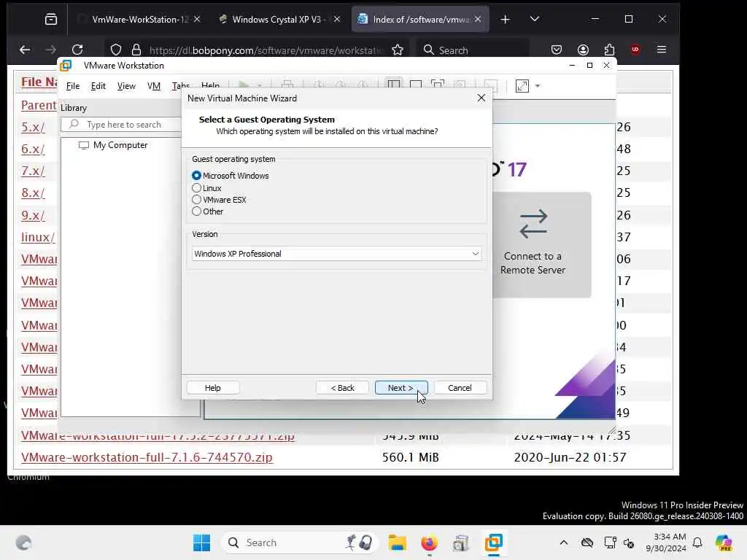Cancel the New Virtual Machine Wizard

click(x=460, y=388)
